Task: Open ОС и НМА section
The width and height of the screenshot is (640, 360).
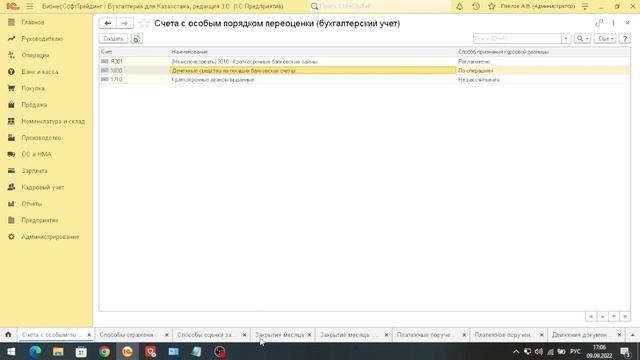Action: pos(36,154)
